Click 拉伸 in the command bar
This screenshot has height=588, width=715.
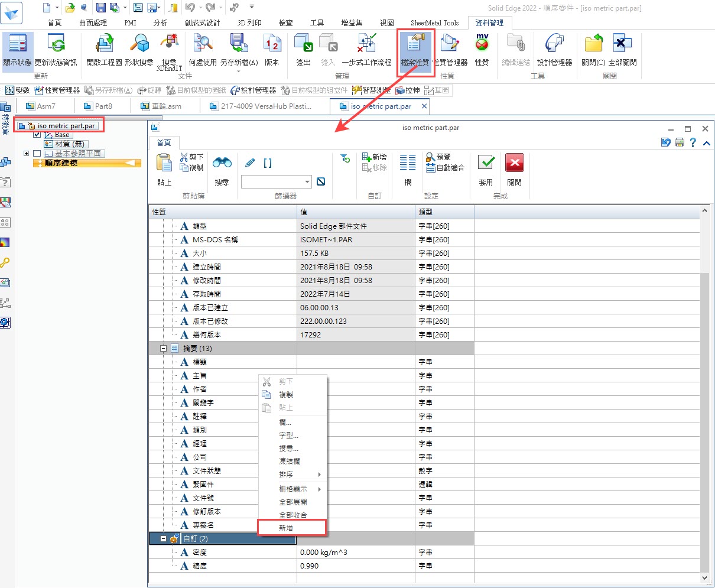tap(408, 90)
